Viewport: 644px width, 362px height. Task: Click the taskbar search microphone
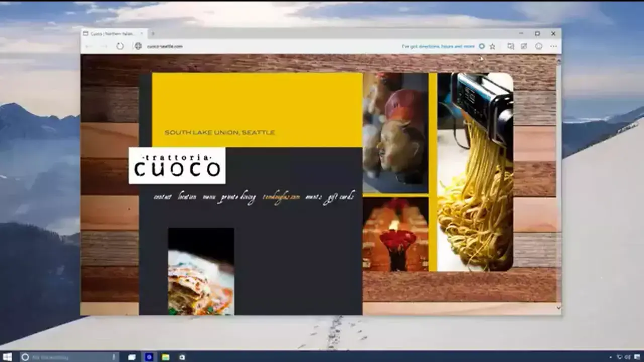pos(114,357)
